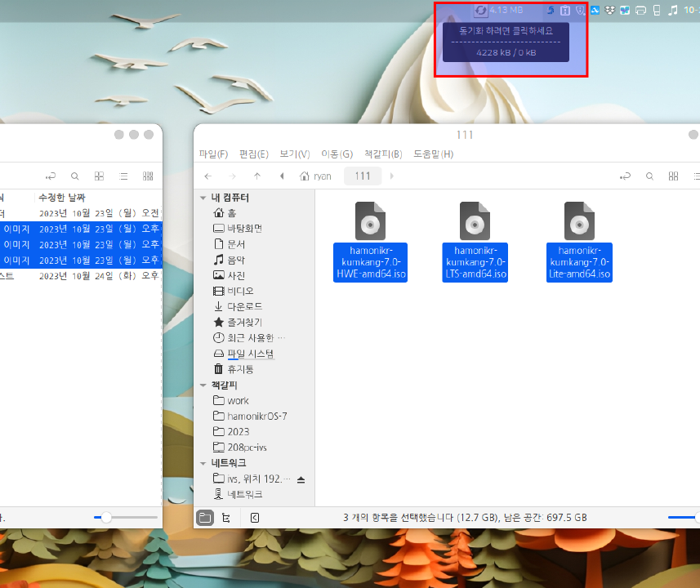This screenshot has width=700, height=588.
Task: Collapse the 네트워크 sidebar section
Action: point(203,463)
